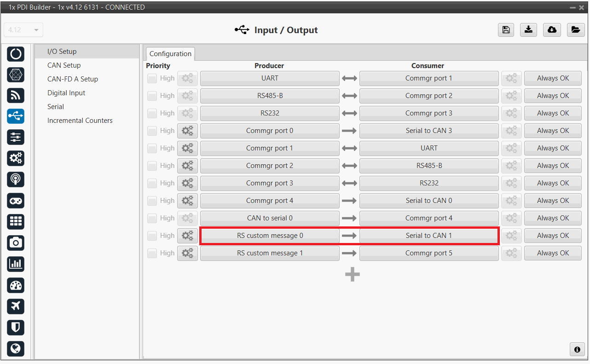Select Incremental Counters in side menu
Image resolution: width=590 pixels, height=364 pixels.
tap(80, 121)
